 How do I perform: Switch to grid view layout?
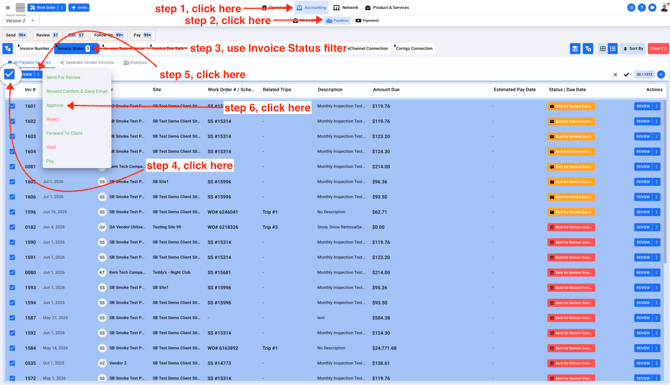(602, 49)
